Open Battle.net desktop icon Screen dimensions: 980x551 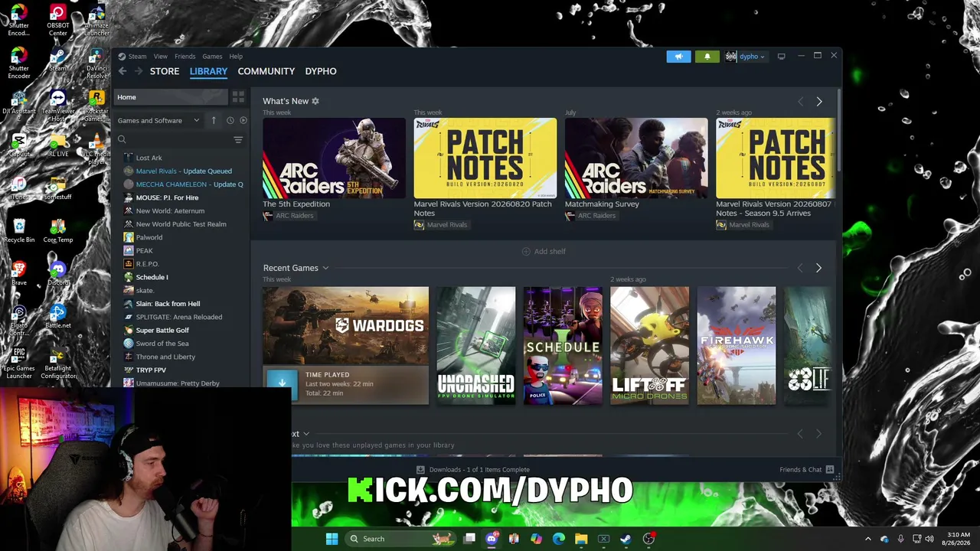click(x=57, y=317)
